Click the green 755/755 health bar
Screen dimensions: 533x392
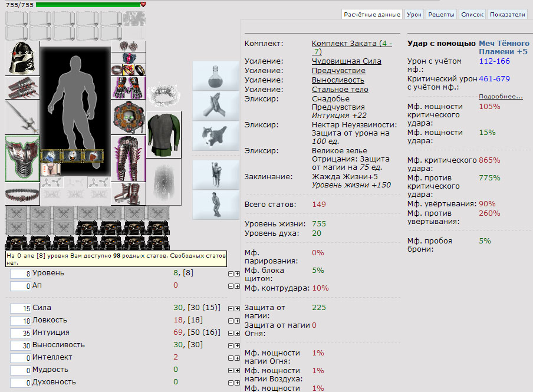pyautogui.click(x=88, y=5)
